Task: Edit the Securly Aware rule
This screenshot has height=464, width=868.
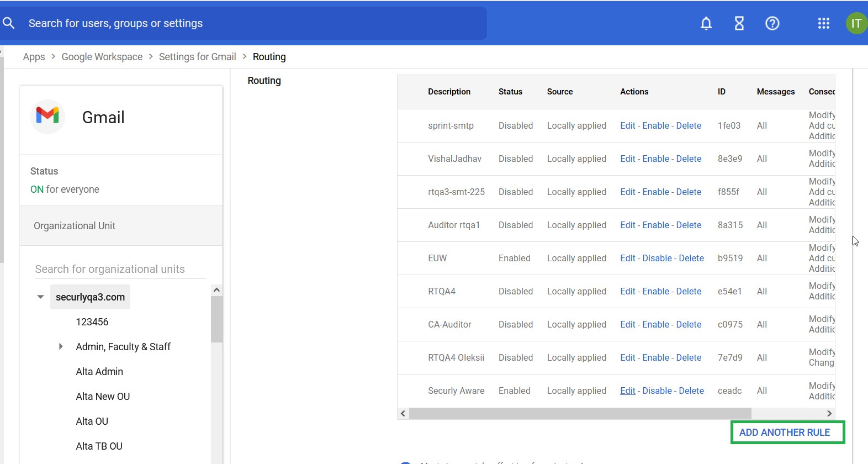Action: pos(628,391)
